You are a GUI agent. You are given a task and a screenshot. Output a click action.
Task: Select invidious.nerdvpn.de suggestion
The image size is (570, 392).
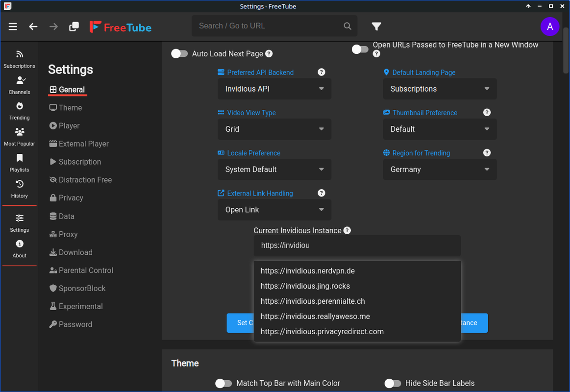(357, 271)
